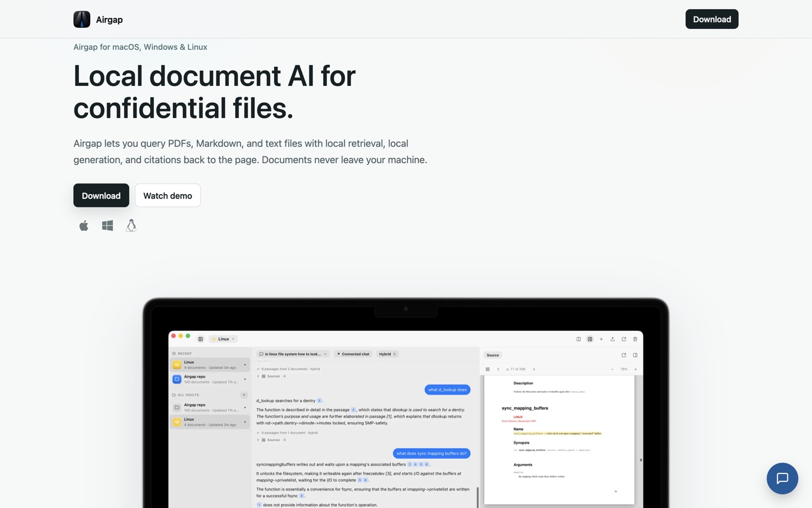Open the Watch demo video
The height and width of the screenshot is (508, 812).
tap(167, 195)
